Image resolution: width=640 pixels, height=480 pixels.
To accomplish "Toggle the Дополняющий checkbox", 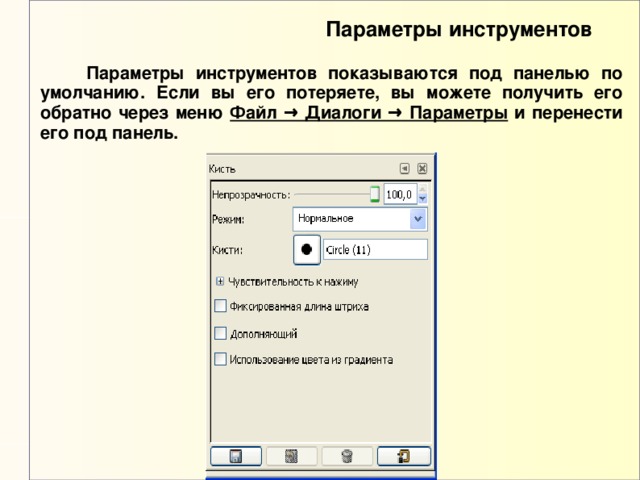I will (220, 333).
